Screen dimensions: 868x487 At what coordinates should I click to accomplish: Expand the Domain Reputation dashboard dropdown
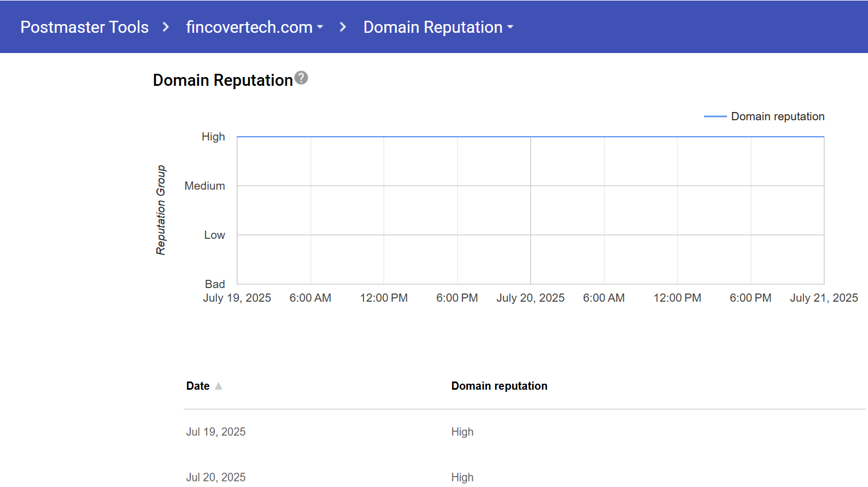tap(438, 27)
